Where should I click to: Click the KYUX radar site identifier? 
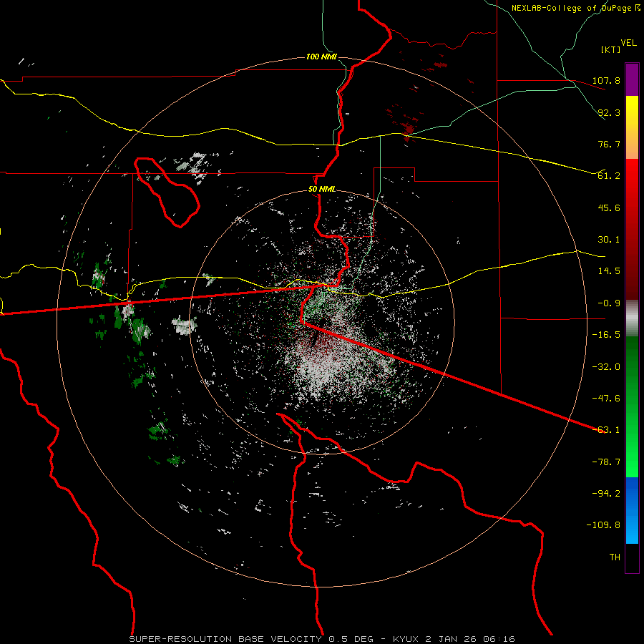coord(406,639)
